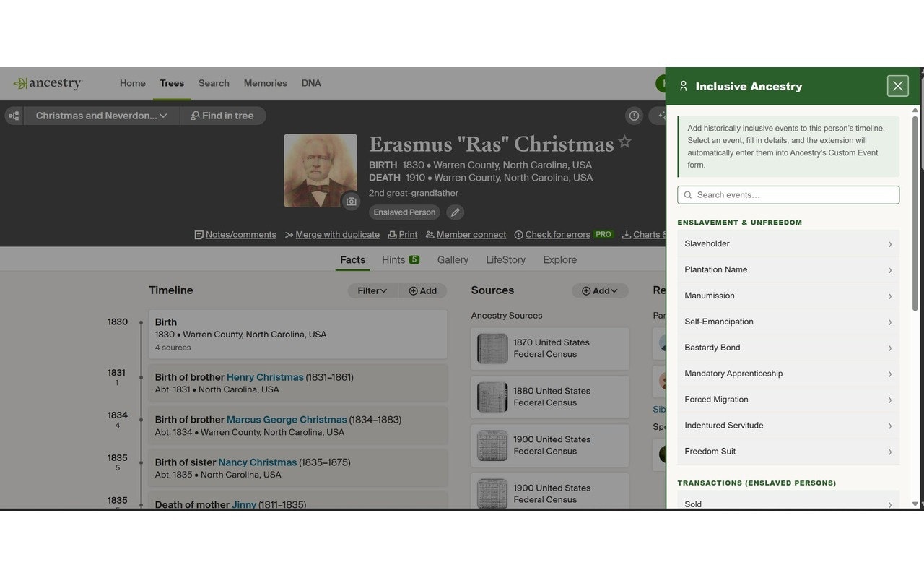This screenshot has width=924, height=578.
Task: Switch to the Hints tab
Action: (401, 260)
